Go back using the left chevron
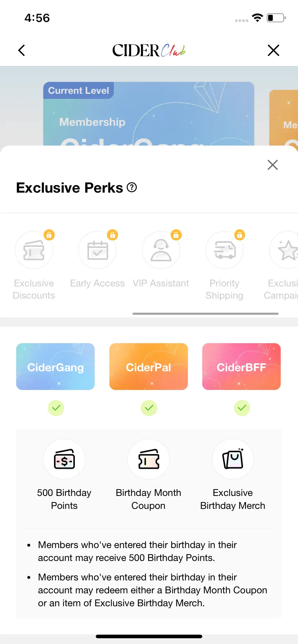 (x=22, y=50)
